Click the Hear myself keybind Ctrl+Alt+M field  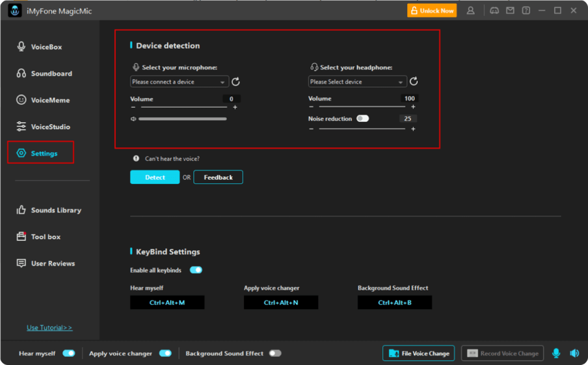(x=167, y=303)
